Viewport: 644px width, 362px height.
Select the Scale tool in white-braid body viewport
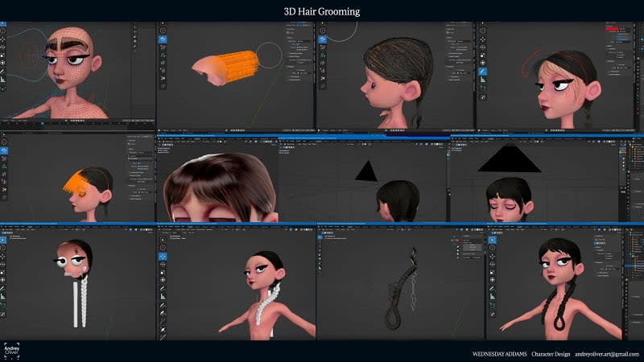(163, 273)
